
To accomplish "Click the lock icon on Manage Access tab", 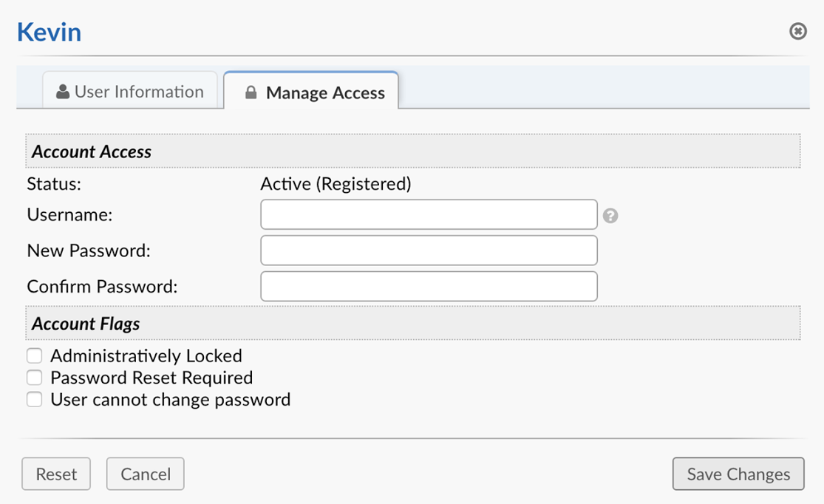I will point(250,92).
